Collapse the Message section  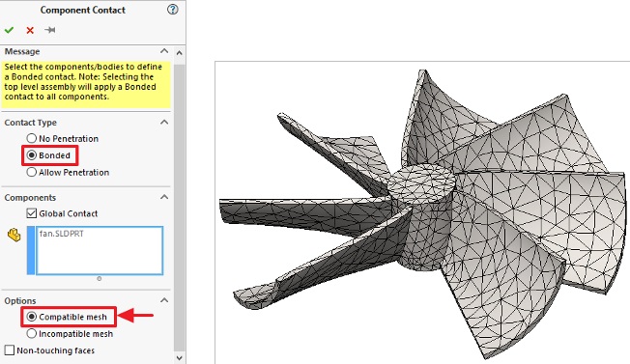pyautogui.click(x=164, y=51)
